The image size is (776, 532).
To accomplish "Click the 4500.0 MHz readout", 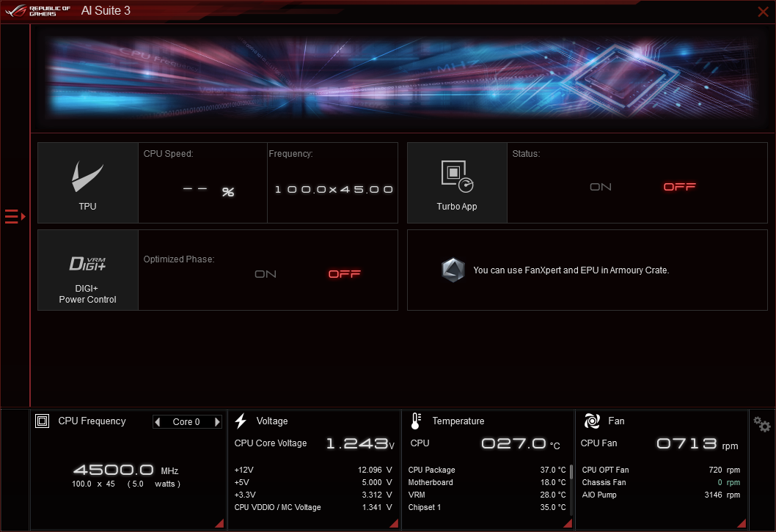I will click(x=125, y=470).
